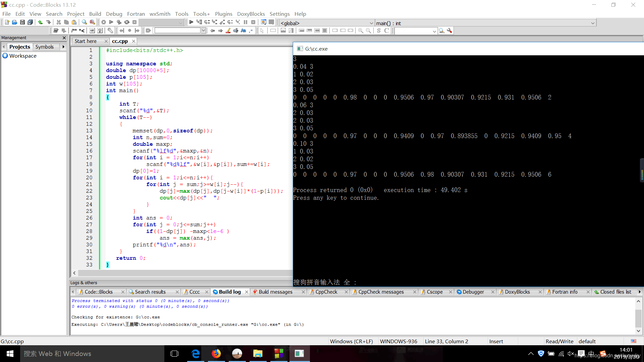The height and width of the screenshot is (362, 644).
Task: Toggle Match case Aa search option
Action: tap(244, 31)
